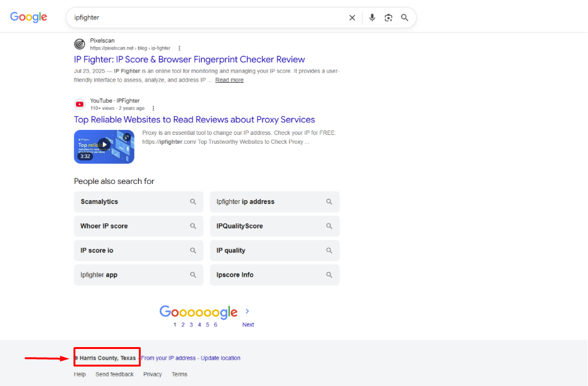Viewport: 588px width, 386px height.
Task: Click the Update location link
Action: tap(220, 358)
